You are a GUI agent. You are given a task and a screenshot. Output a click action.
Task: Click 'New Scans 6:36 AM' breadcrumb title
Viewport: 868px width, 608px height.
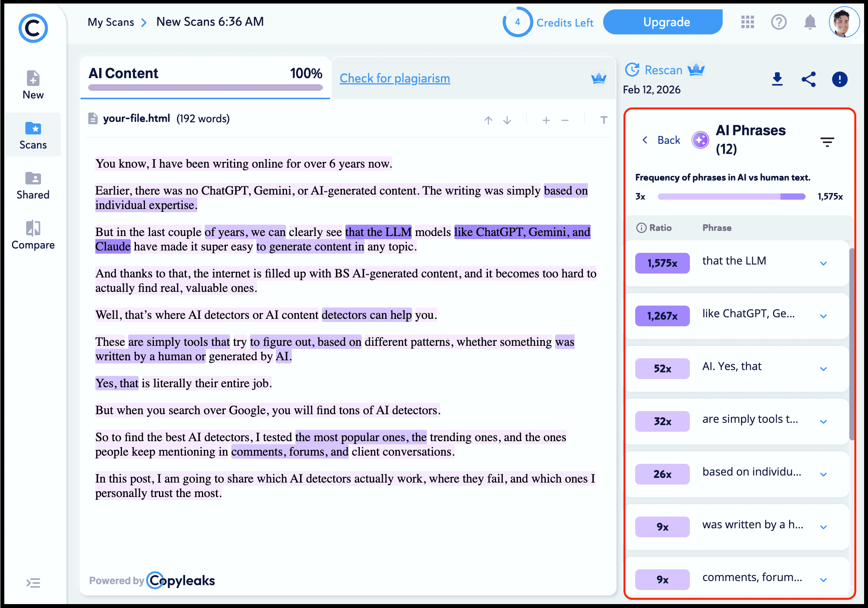coord(210,22)
